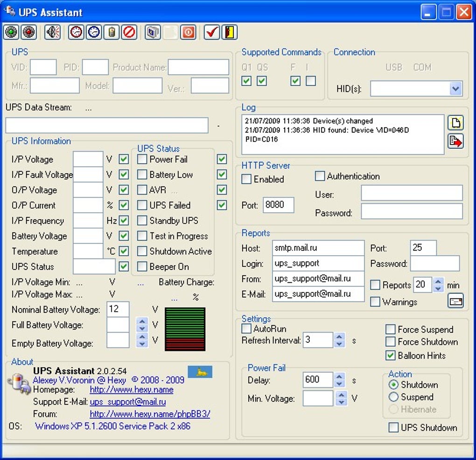
Task: Click the green circle toolbar button
Action: (12, 32)
